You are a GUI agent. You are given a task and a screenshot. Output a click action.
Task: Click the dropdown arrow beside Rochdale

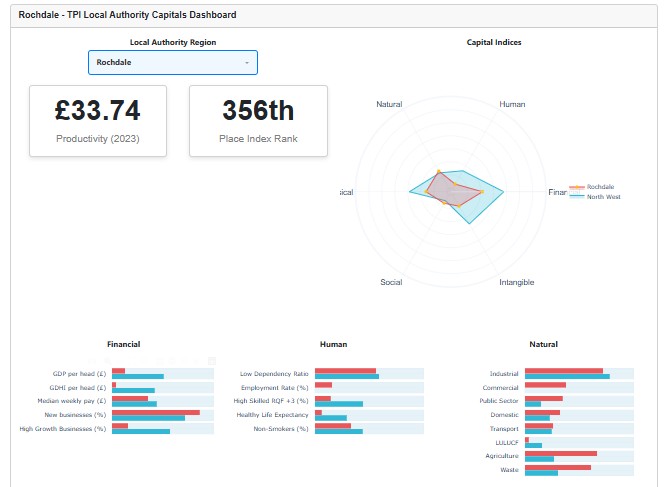tap(247, 62)
